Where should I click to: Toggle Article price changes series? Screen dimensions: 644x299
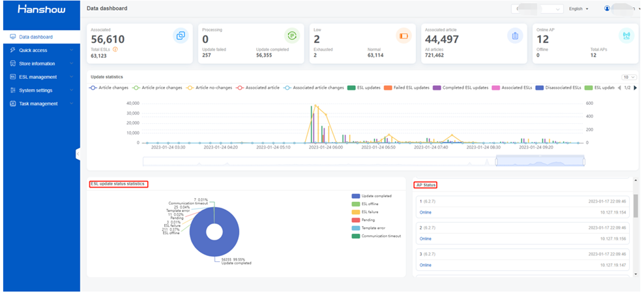point(157,87)
